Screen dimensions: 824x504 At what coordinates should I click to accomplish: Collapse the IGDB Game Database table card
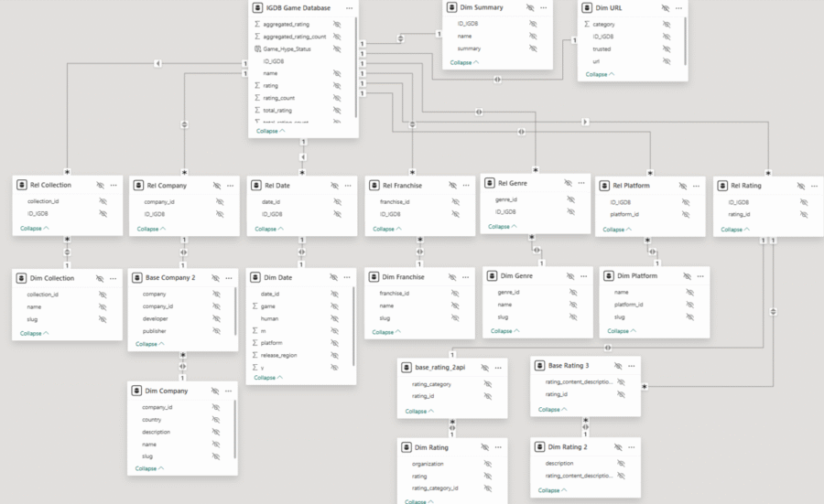(x=270, y=131)
